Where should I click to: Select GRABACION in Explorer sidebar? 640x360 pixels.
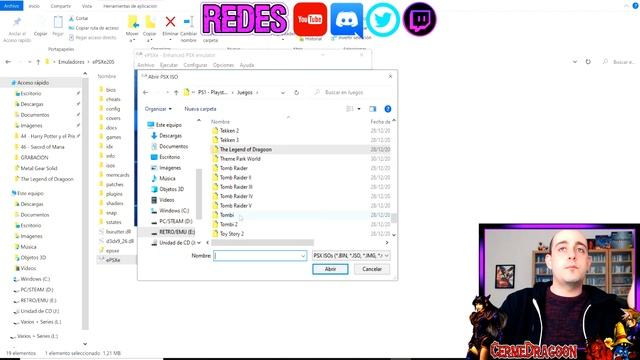click(34, 158)
